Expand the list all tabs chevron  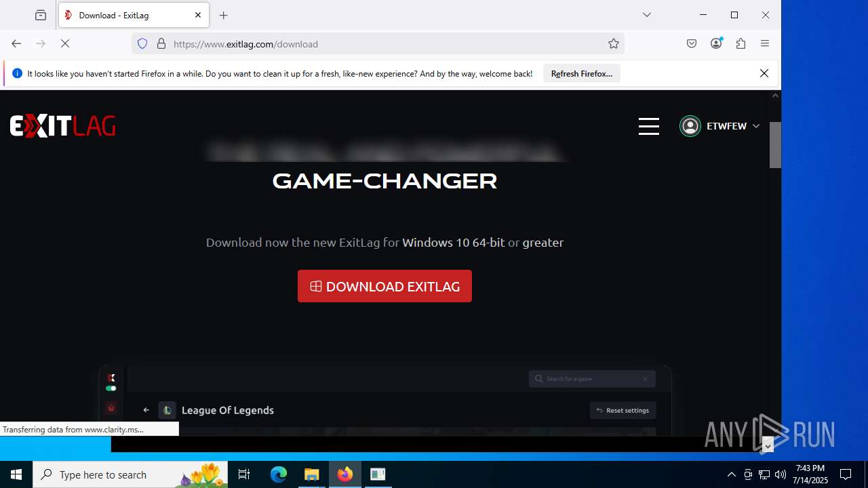(647, 15)
